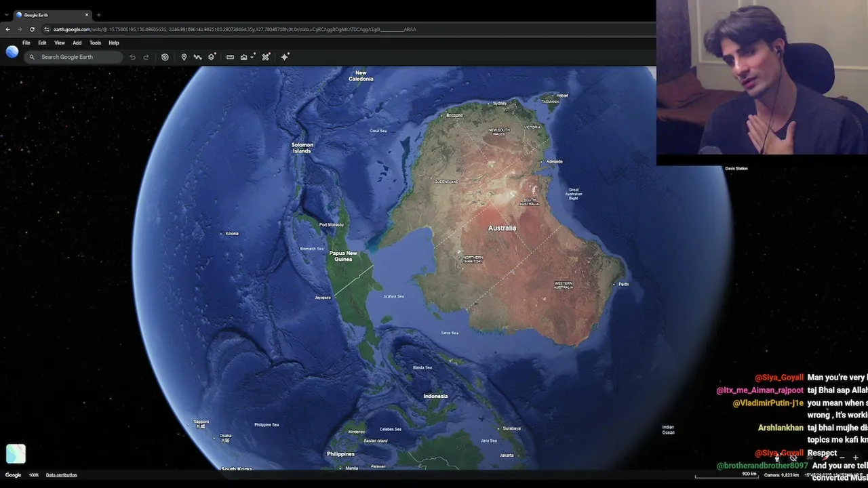Open the View menu
Viewport: 868px width, 488px height.
60,43
